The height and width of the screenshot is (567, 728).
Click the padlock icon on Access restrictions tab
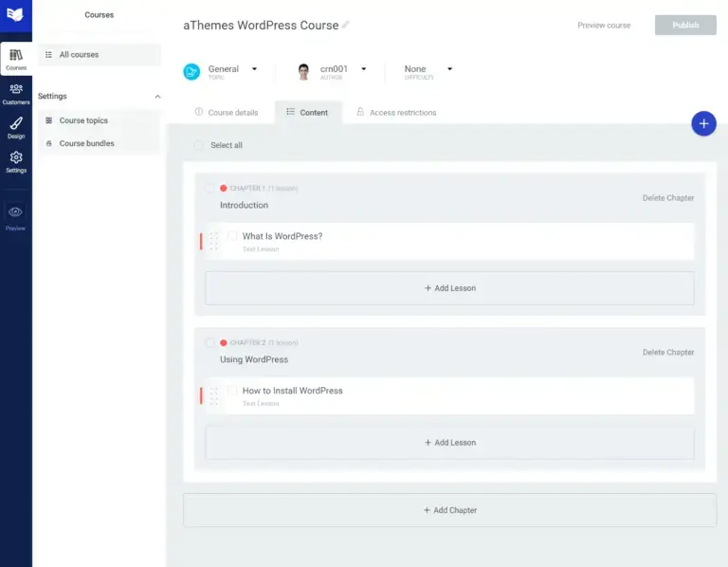(360, 112)
